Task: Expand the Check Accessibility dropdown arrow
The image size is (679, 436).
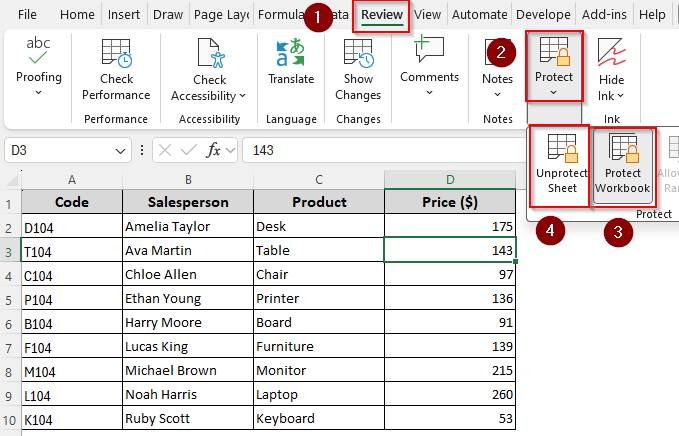Action: click(242, 96)
